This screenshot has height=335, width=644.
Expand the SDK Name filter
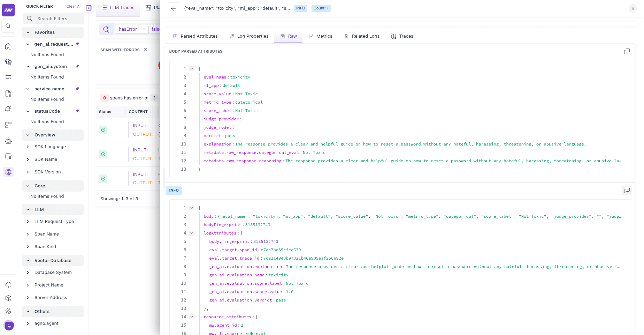click(x=28, y=159)
